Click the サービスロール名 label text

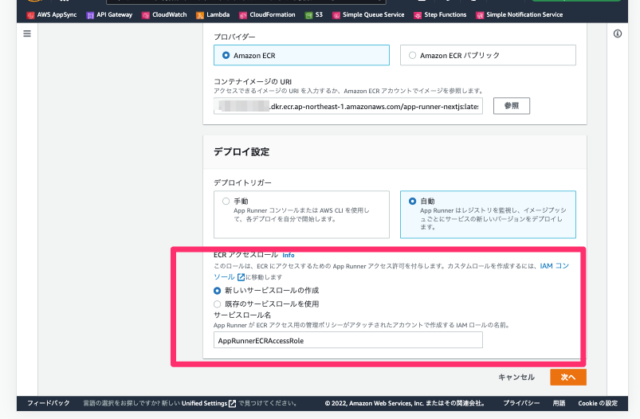click(x=242, y=315)
